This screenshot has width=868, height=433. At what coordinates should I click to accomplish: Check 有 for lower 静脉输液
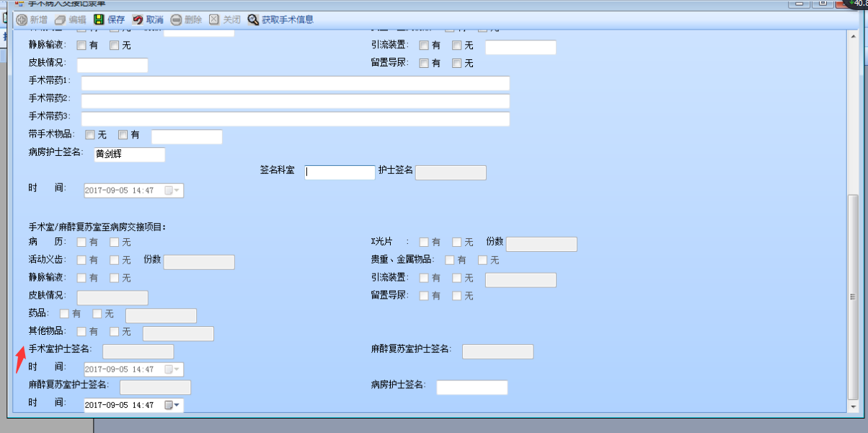(x=81, y=278)
